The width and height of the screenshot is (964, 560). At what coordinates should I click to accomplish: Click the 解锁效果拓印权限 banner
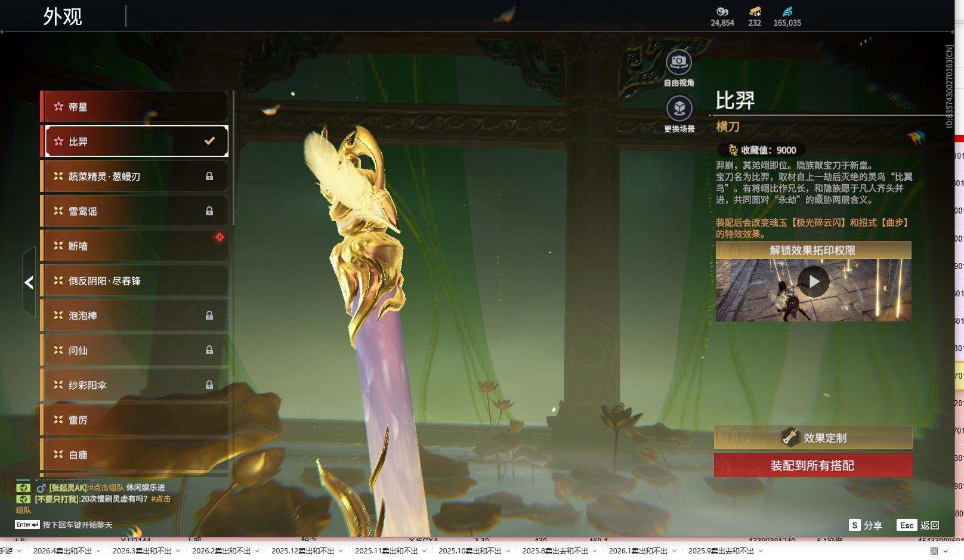(x=813, y=250)
